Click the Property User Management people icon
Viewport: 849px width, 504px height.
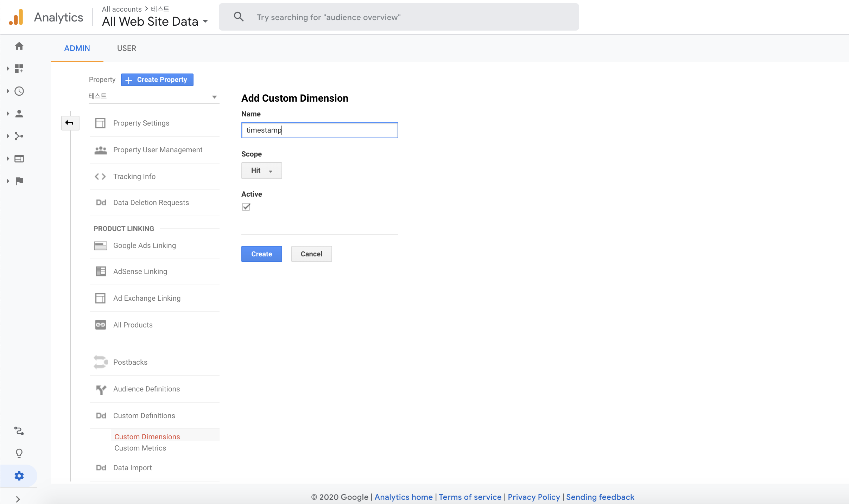(101, 150)
